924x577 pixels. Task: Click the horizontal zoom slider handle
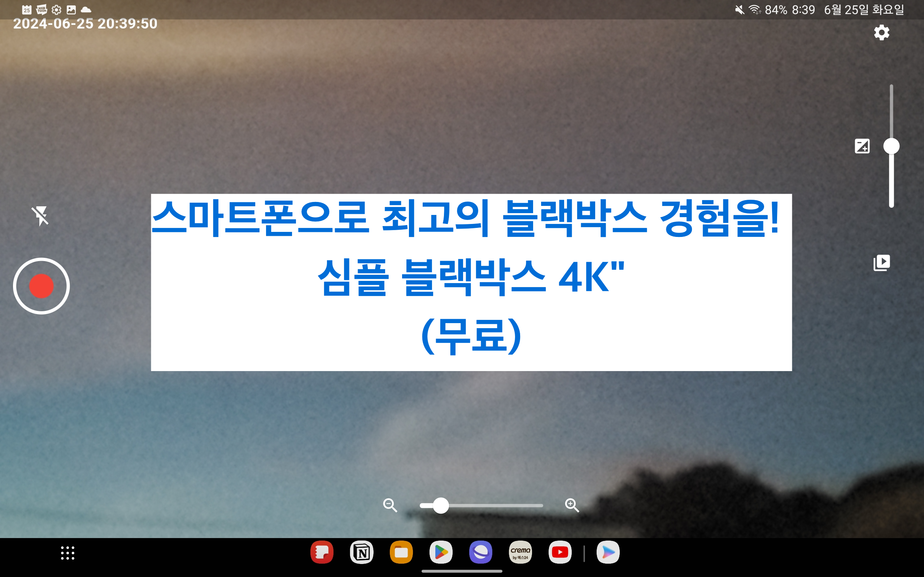pyautogui.click(x=441, y=506)
